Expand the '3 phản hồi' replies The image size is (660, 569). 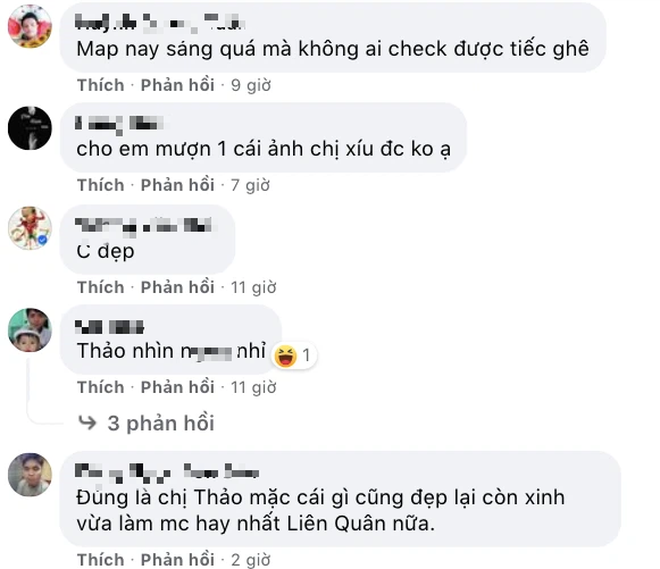(161, 423)
